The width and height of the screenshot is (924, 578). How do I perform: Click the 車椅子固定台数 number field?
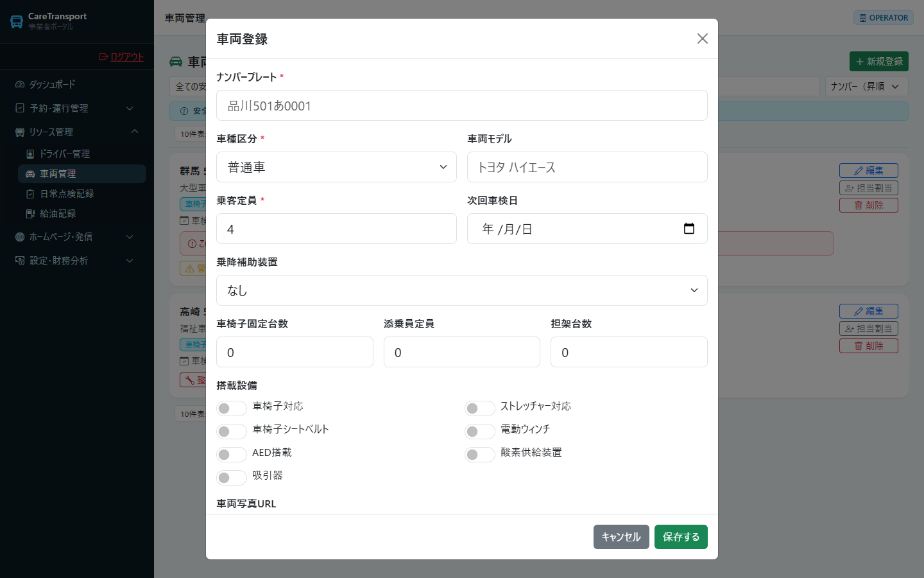click(x=295, y=352)
